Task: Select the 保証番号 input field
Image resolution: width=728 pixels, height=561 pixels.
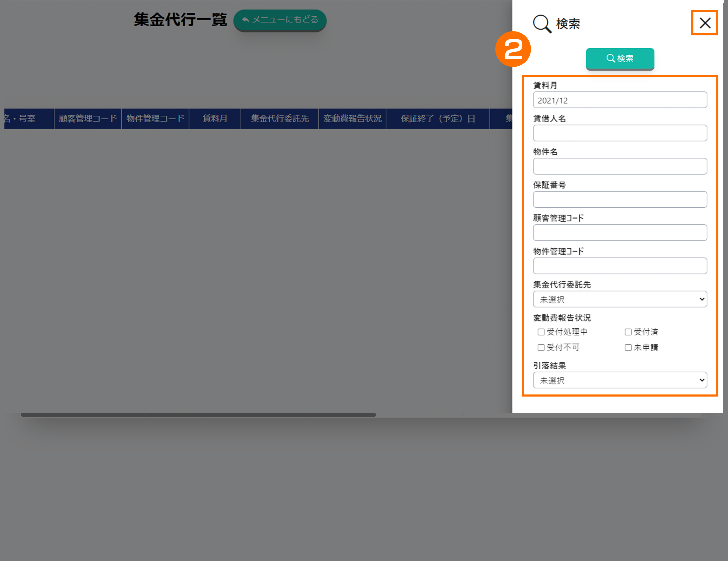Action: click(620, 200)
